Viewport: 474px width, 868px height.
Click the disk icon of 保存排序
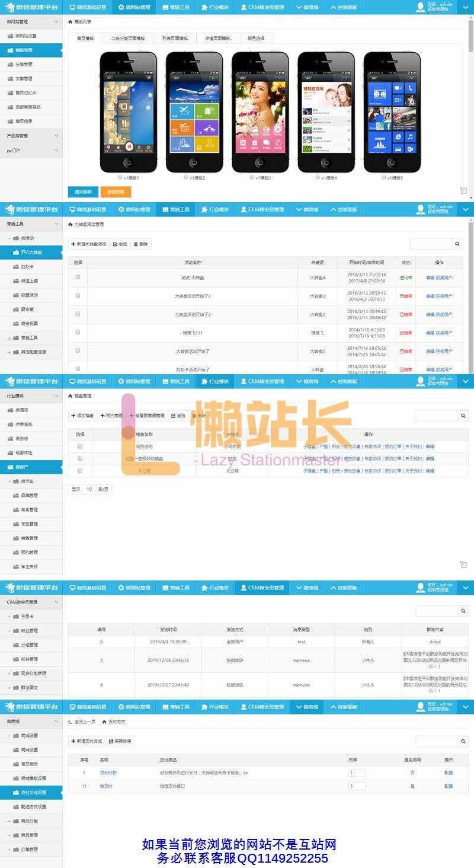click(x=111, y=741)
